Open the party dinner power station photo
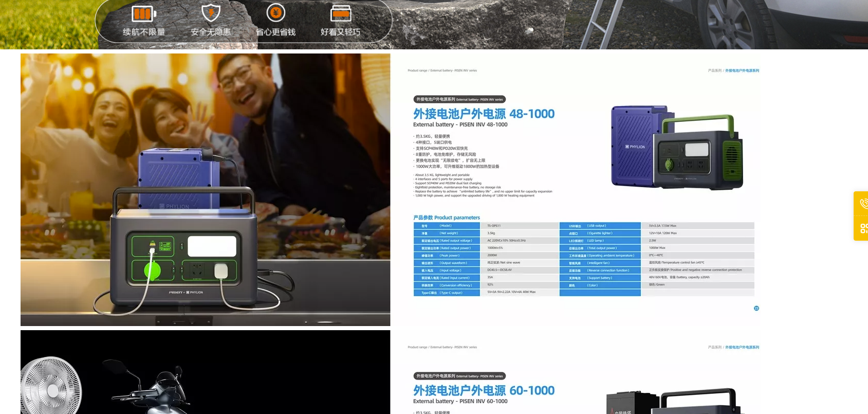 point(205,190)
